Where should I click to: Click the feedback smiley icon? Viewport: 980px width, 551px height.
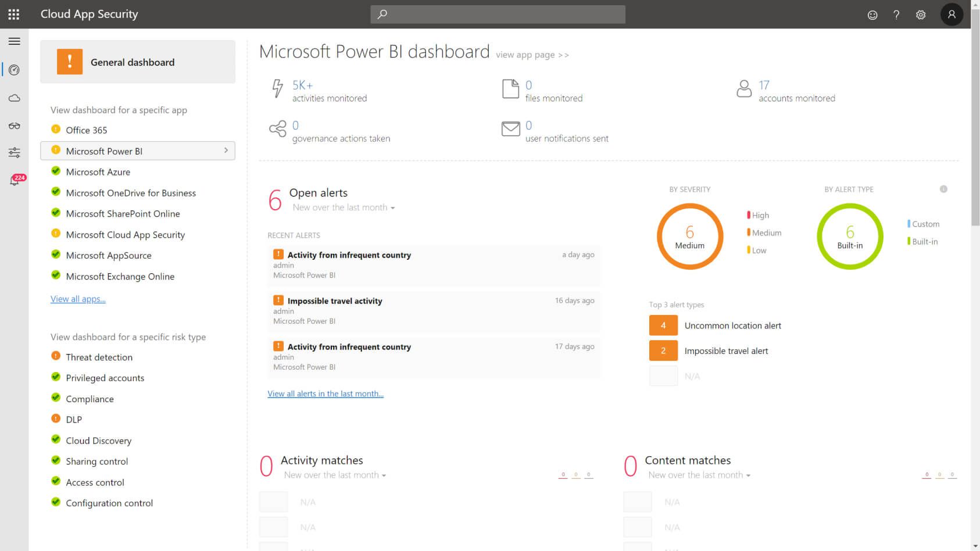coord(872,15)
